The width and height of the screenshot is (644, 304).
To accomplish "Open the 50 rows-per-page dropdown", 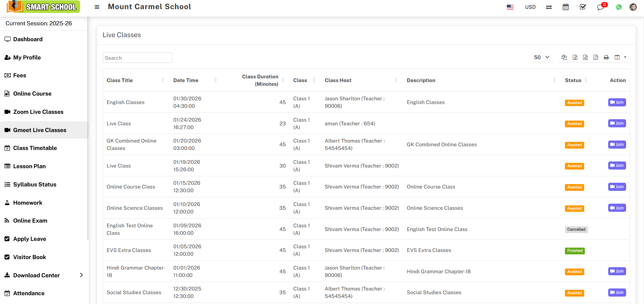I will point(542,57).
